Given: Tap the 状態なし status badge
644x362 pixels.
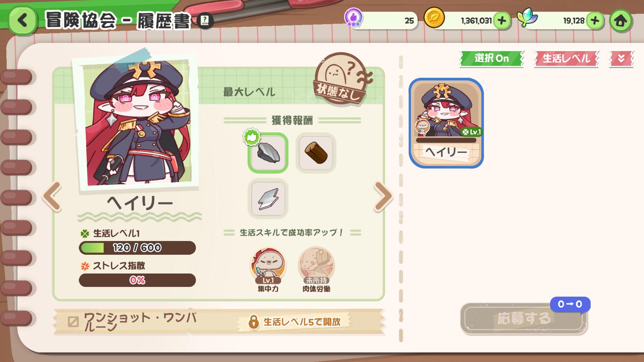Looking at the screenshot, I should tap(341, 79).
